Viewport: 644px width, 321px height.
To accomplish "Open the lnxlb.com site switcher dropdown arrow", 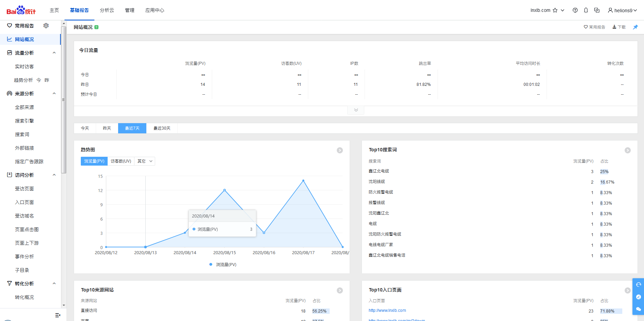I will point(563,10).
